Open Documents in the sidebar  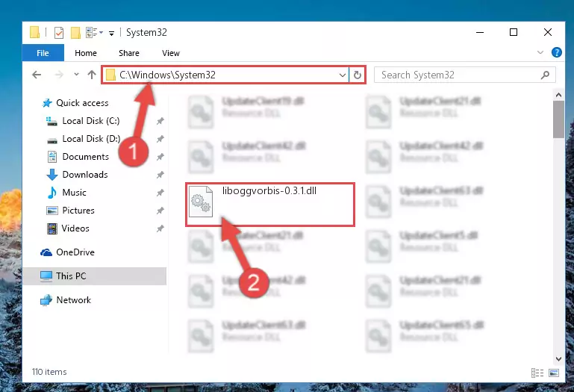tap(86, 157)
